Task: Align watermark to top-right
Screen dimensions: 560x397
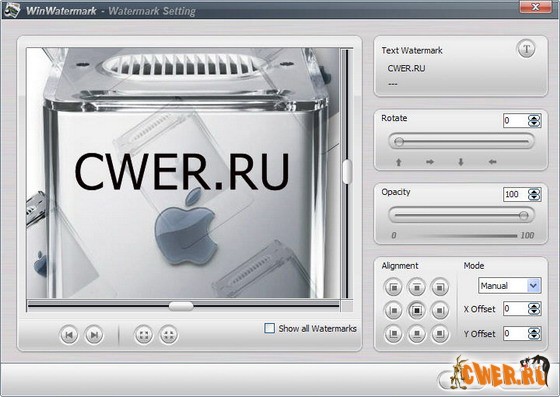Action: click(440, 287)
